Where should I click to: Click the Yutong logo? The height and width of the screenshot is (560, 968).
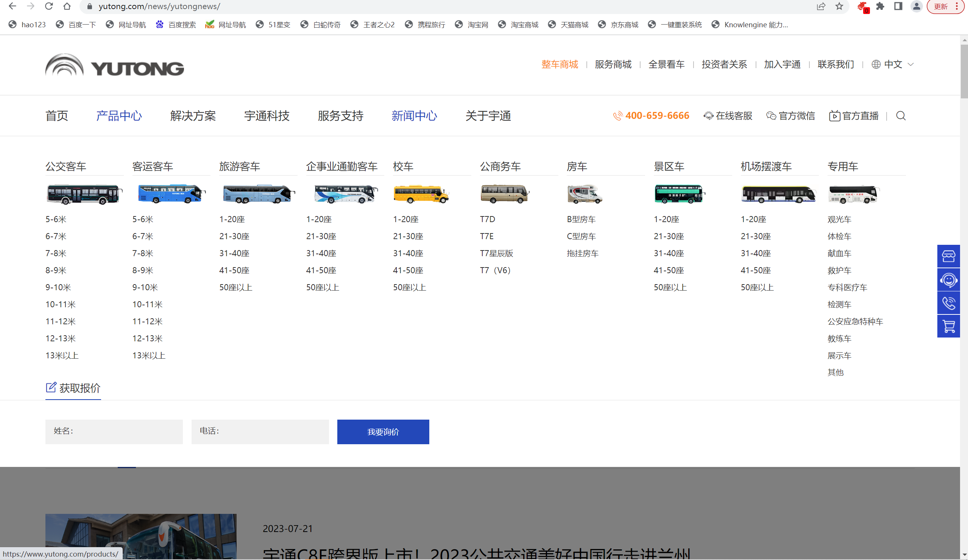pos(114,64)
